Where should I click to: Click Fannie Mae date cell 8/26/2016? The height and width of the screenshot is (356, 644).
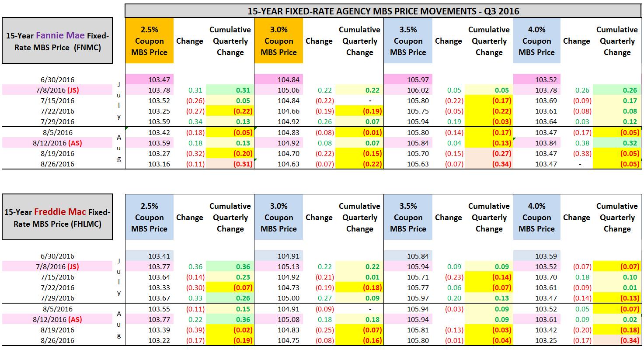click(57, 164)
